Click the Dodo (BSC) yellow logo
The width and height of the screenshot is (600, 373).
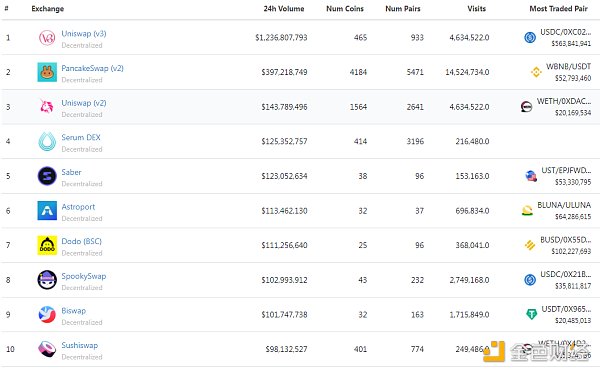pyautogui.click(x=47, y=245)
